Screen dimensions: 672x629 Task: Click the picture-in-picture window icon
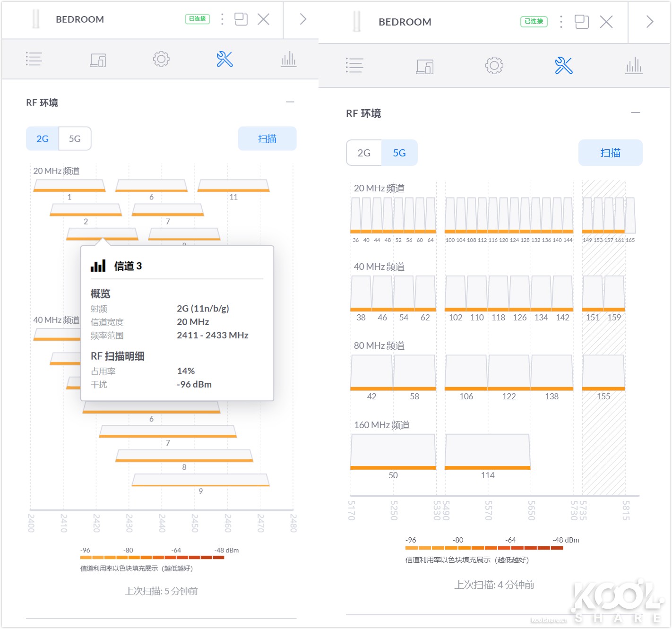coord(241,19)
